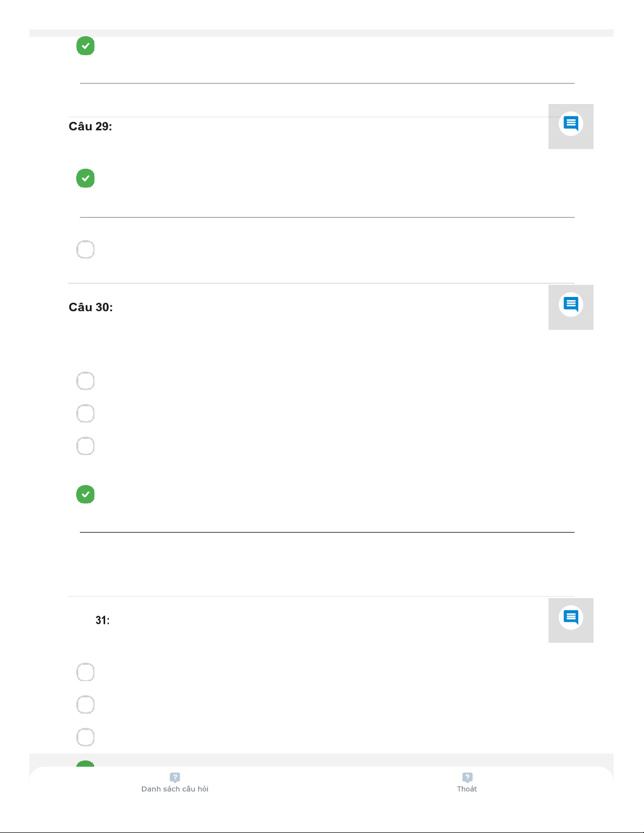Click the question mark icon above Danh sách câu hỏi
The height and width of the screenshot is (833, 644).
click(175, 777)
